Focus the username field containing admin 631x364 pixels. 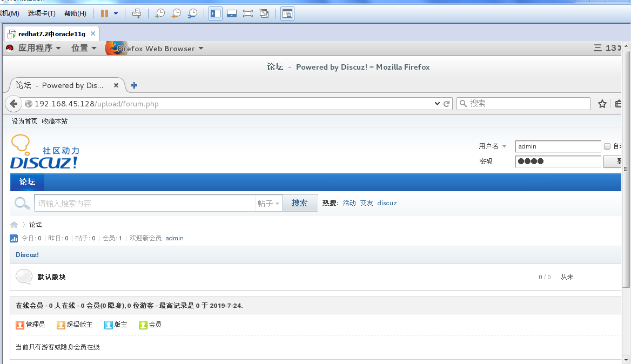558,146
